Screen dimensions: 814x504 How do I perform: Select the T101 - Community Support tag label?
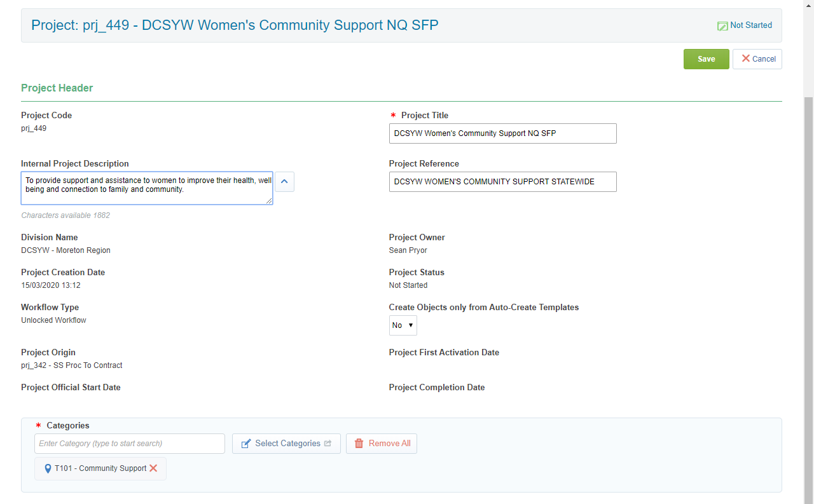100,468
